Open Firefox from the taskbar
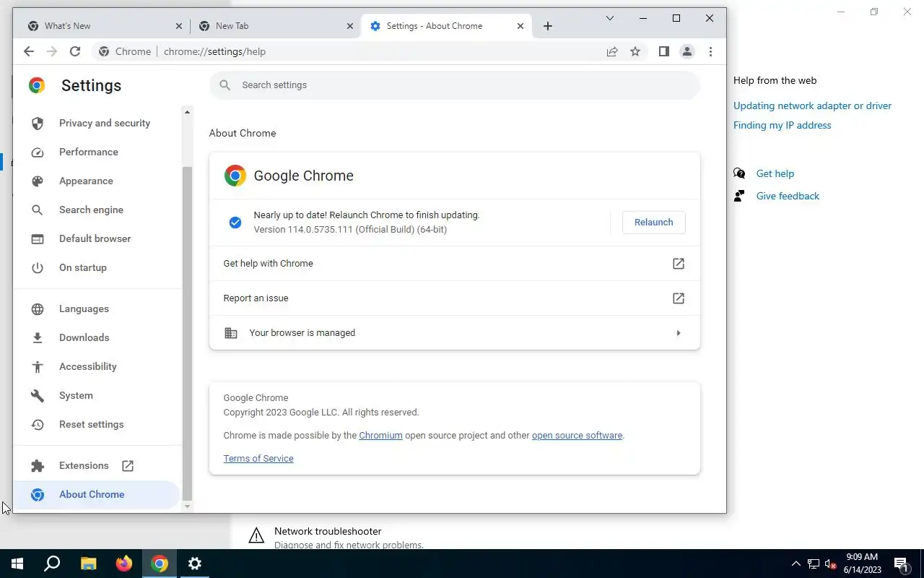The image size is (924, 578). tap(124, 564)
